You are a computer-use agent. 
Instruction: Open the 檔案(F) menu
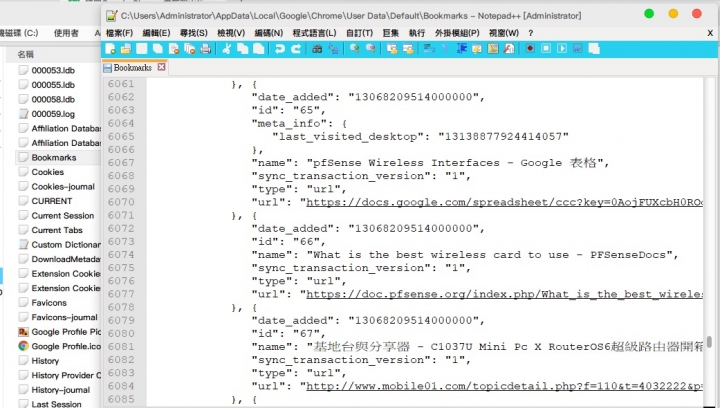(x=119, y=33)
